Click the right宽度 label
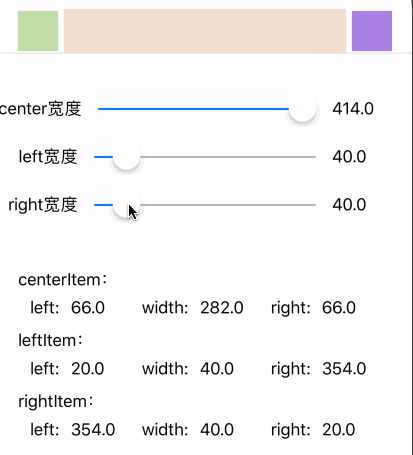Viewport: 413px width, 455px height. [x=43, y=205]
